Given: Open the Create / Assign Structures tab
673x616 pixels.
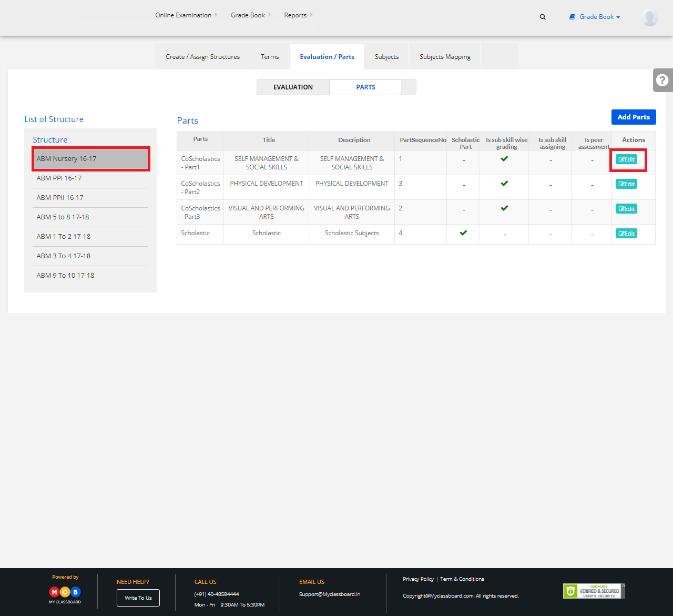Looking at the screenshot, I should click(202, 57).
